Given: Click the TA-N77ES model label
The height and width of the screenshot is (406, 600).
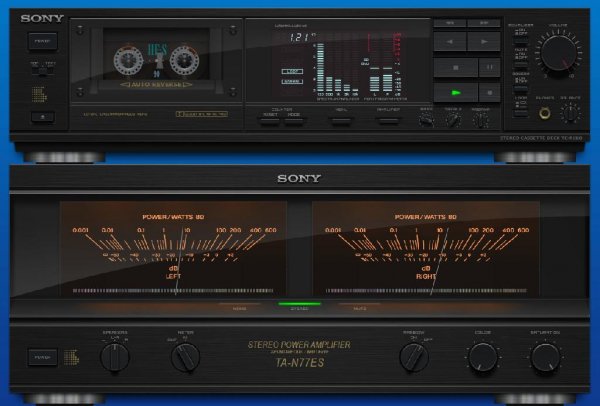Looking at the screenshot, I should [300, 362].
